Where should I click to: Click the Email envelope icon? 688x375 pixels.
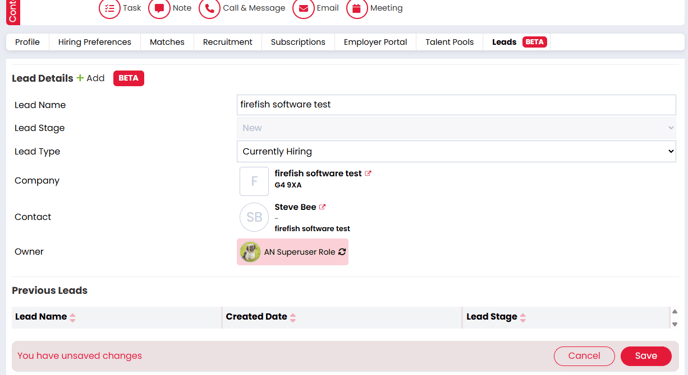(303, 8)
